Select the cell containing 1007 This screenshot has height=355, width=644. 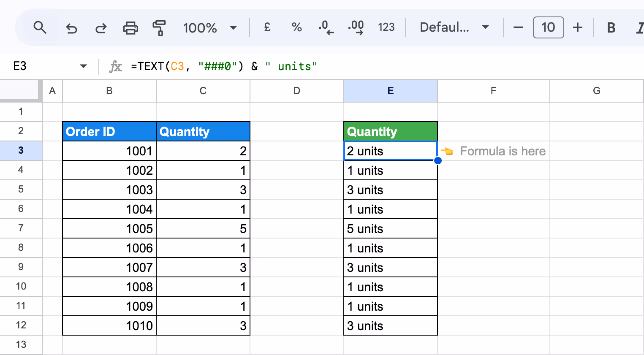(x=109, y=267)
